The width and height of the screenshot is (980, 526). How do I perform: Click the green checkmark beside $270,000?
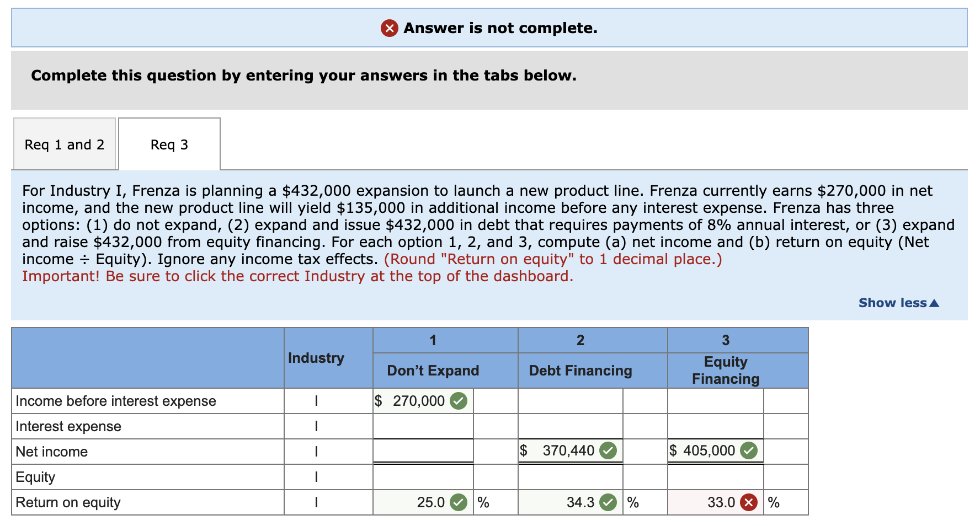pyautogui.click(x=459, y=401)
